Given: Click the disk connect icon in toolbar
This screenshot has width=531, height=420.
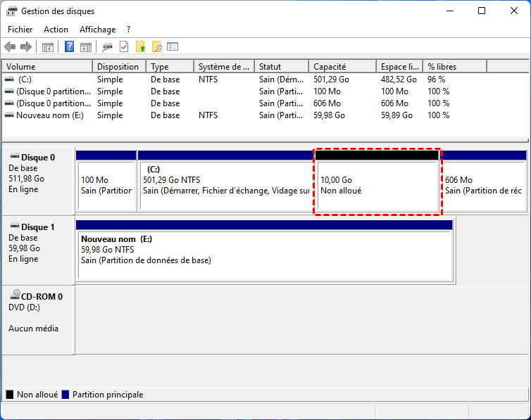Looking at the screenshot, I should (107, 47).
